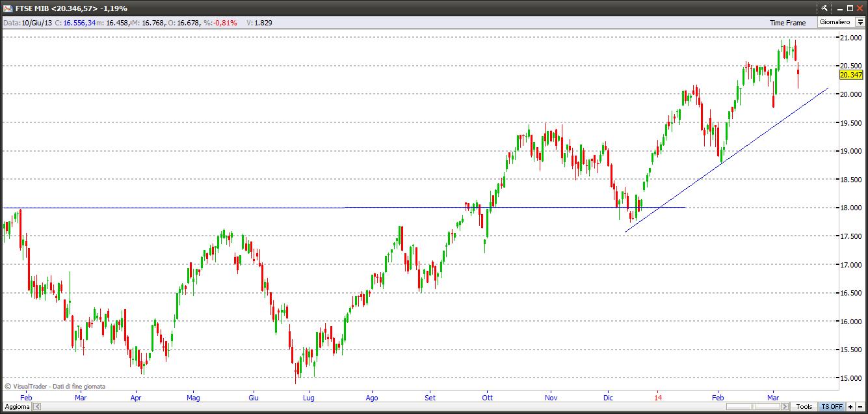Toggle the TS OFF button

[832, 407]
